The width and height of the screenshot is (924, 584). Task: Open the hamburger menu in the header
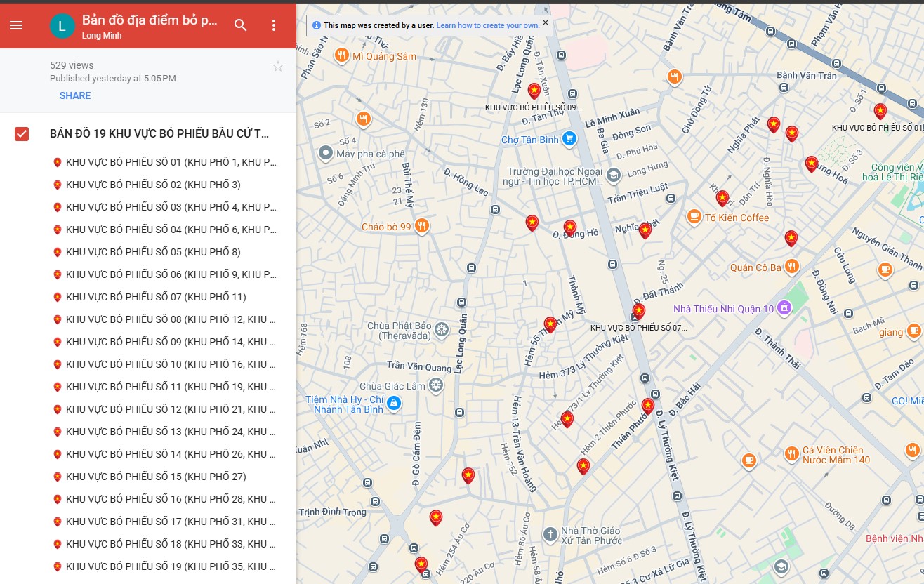pyautogui.click(x=16, y=25)
